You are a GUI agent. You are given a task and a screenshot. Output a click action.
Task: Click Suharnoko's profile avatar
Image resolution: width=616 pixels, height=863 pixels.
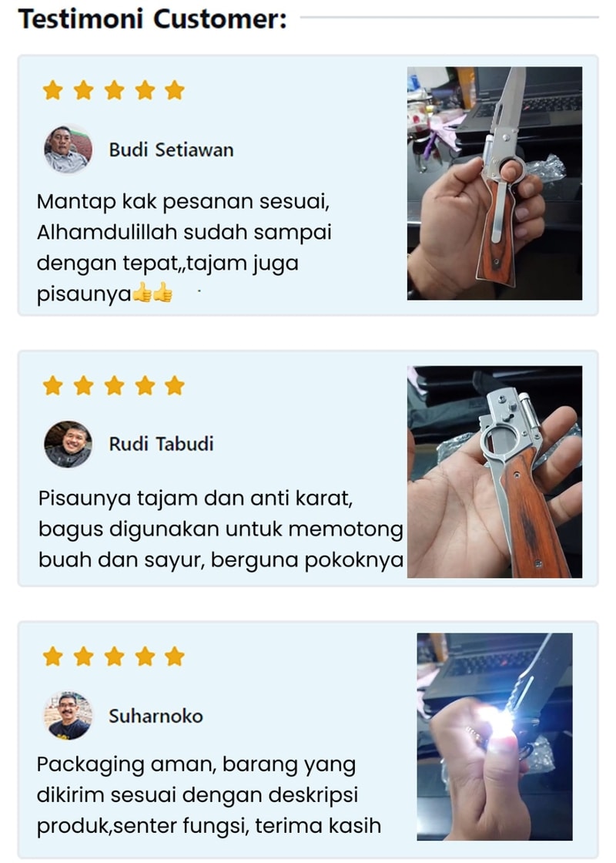tap(68, 716)
